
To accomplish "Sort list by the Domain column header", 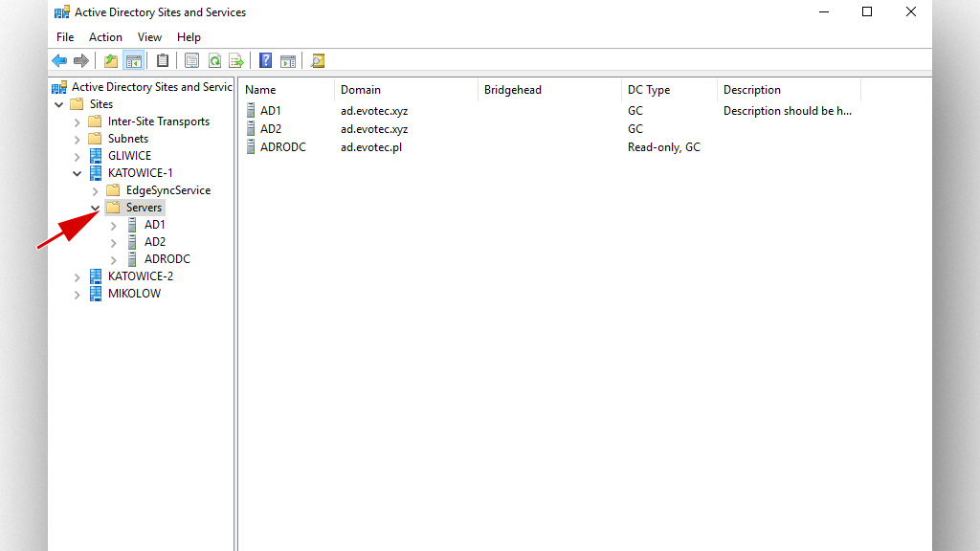I will (x=406, y=90).
